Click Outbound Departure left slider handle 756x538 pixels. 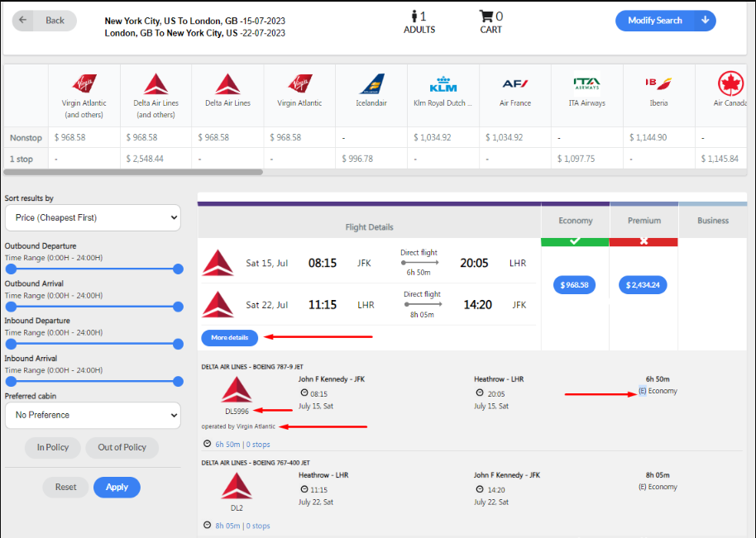pos(11,269)
